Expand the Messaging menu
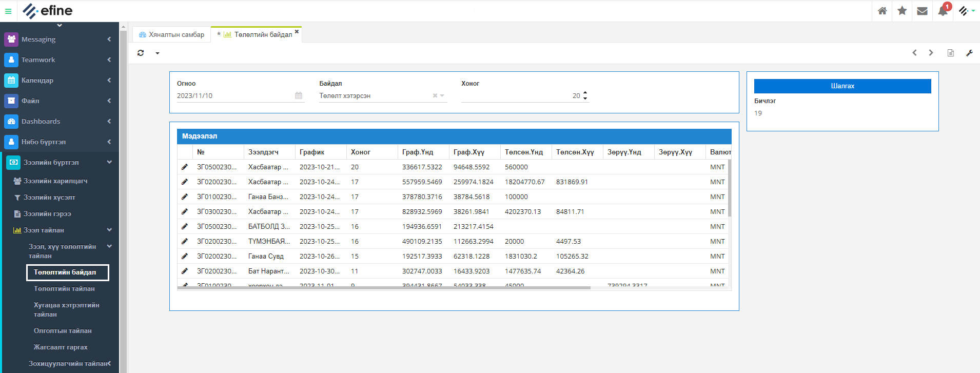The height and width of the screenshot is (373, 980). [60, 39]
